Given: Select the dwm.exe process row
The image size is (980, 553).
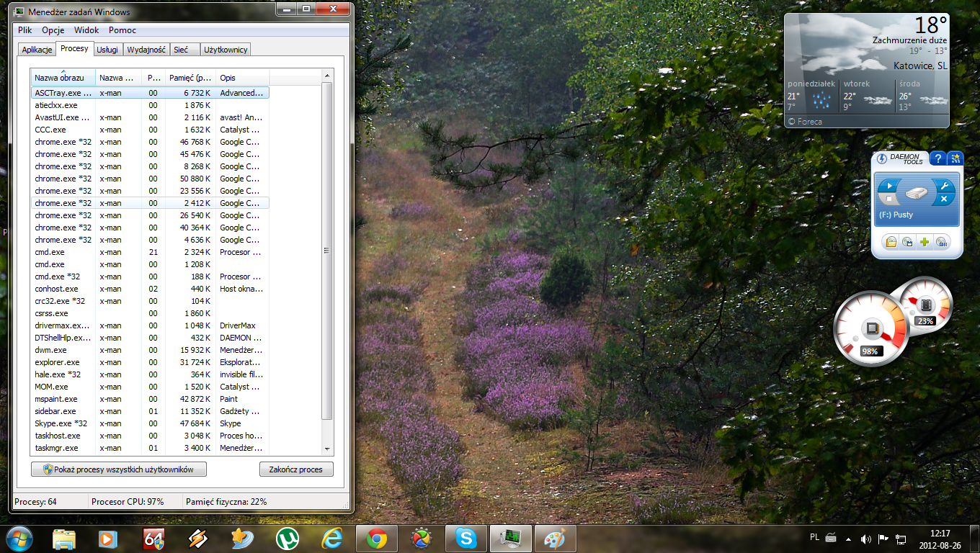Looking at the screenshot, I should (x=150, y=350).
